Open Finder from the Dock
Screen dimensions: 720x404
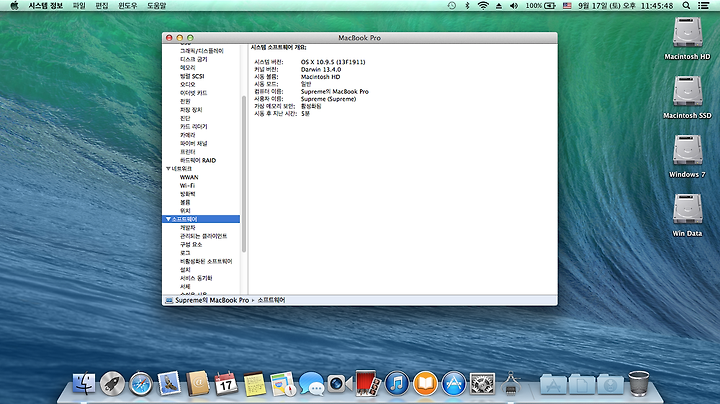coord(84,384)
